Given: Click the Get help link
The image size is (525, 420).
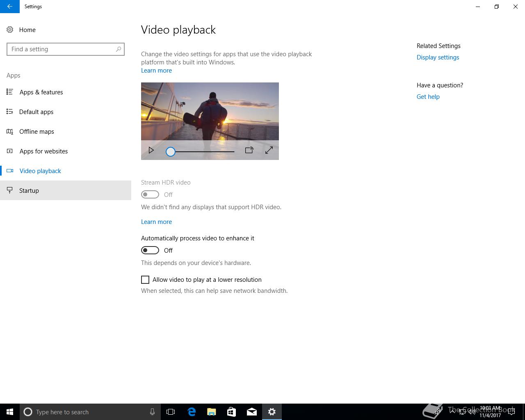Looking at the screenshot, I should 428,97.
